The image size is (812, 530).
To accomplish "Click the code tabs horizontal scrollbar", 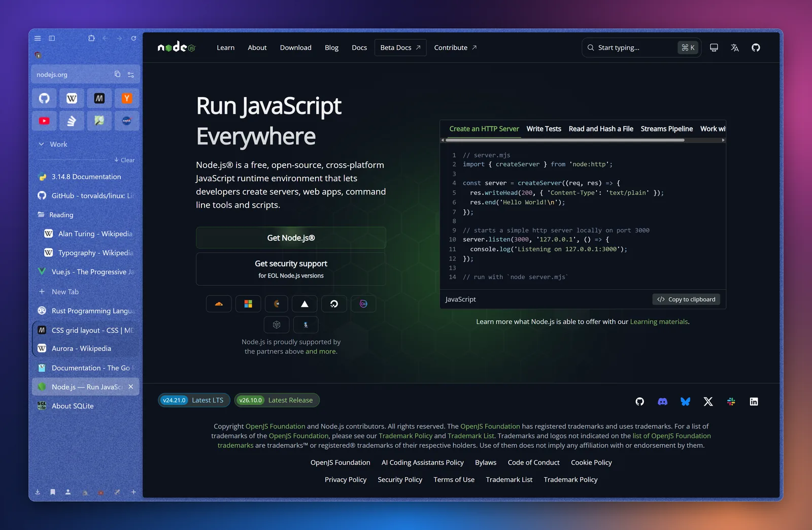I will 565,140.
